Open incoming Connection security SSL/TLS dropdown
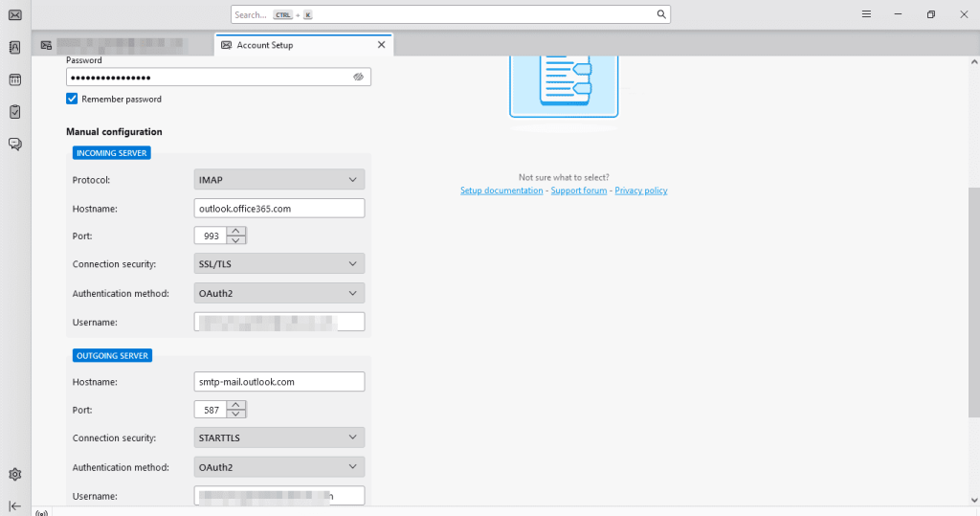980x516 pixels. coord(279,264)
